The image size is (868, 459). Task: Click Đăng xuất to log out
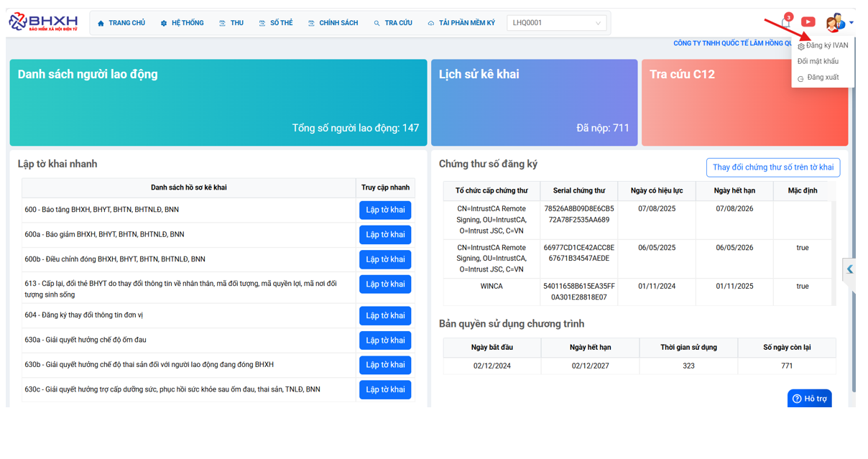click(x=822, y=78)
